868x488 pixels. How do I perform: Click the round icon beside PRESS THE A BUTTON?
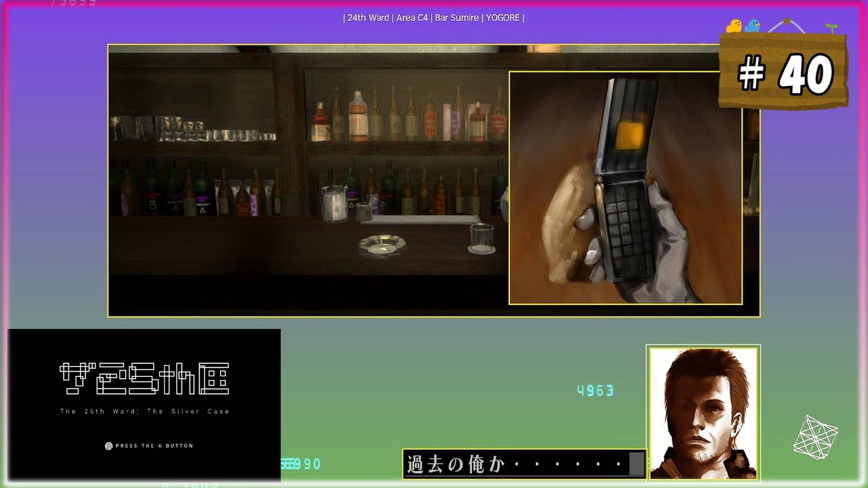pyautogui.click(x=108, y=446)
